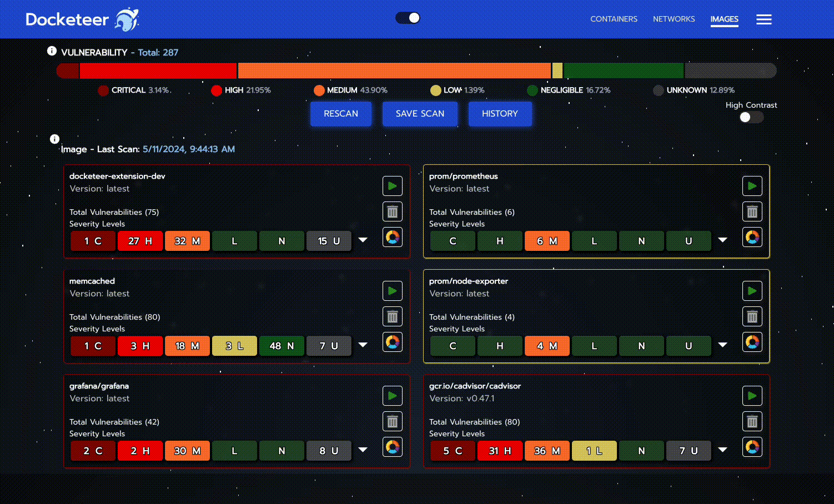Click the info icon beside Image Last Scan
The image size is (834, 504).
(54, 139)
